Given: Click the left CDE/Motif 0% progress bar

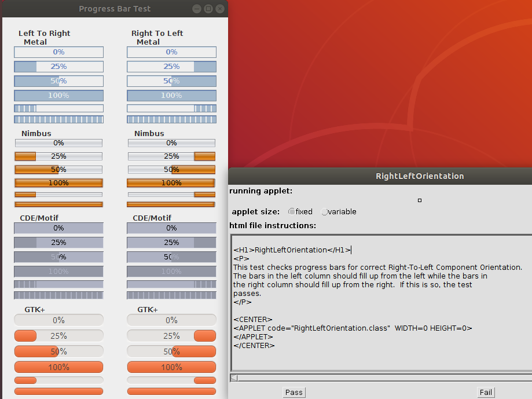Looking at the screenshot, I should pos(58,228).
